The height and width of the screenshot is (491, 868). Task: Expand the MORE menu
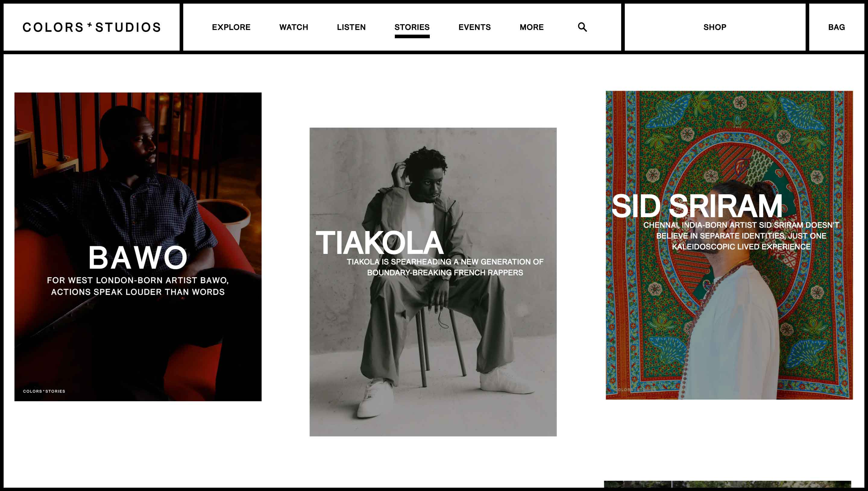pos(531,27)
